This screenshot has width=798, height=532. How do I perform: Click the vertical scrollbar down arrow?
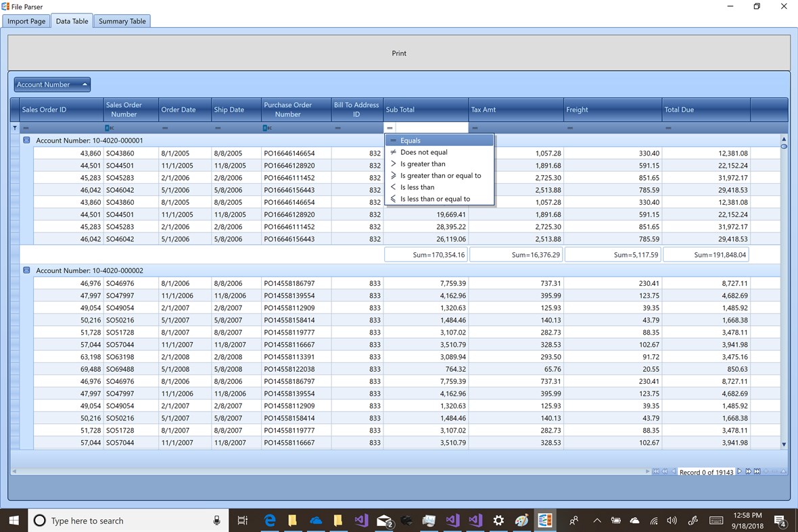[784, 444]
